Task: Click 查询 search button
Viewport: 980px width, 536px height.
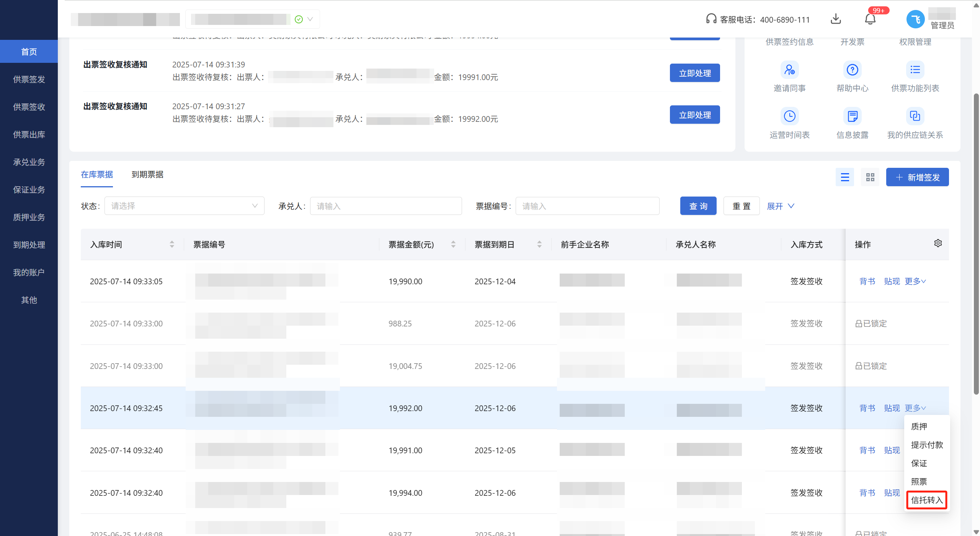Action: [x=698, y=206]
